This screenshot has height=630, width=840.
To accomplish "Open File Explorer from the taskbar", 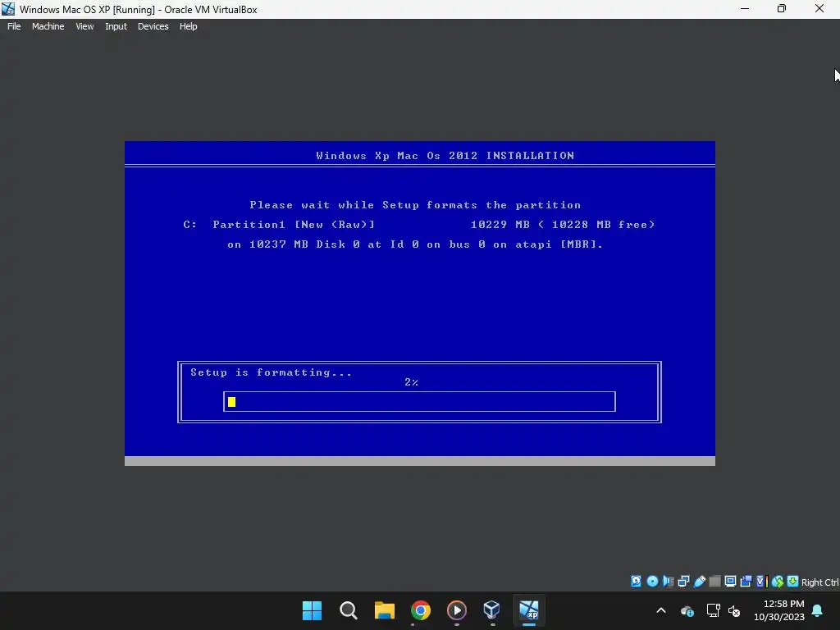I will tap(385, 610).
